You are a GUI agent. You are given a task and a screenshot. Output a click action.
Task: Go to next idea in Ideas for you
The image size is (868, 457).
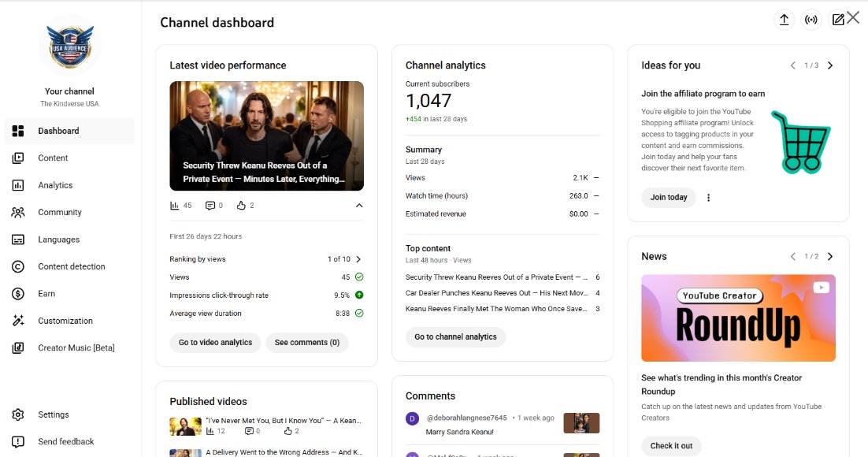(x=830, y=65)
